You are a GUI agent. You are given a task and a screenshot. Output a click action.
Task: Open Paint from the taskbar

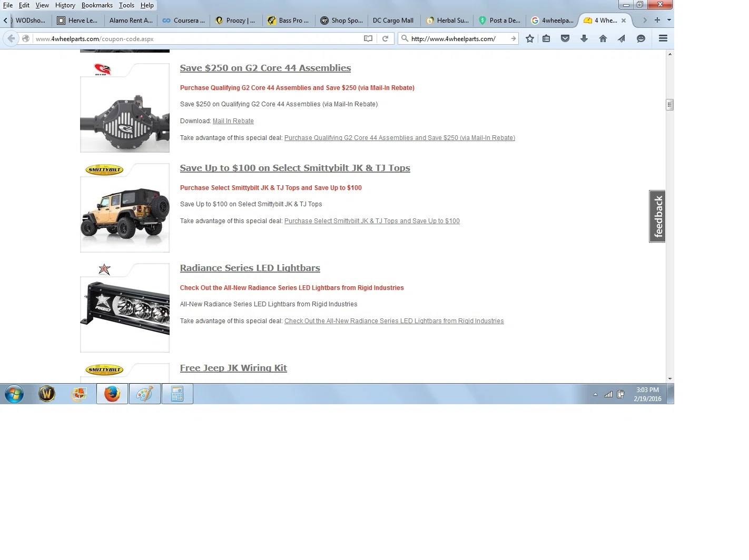[x=145, y=394]
